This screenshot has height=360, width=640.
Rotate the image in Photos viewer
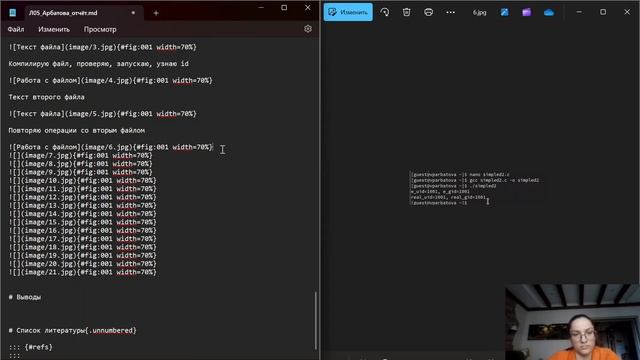384,12
